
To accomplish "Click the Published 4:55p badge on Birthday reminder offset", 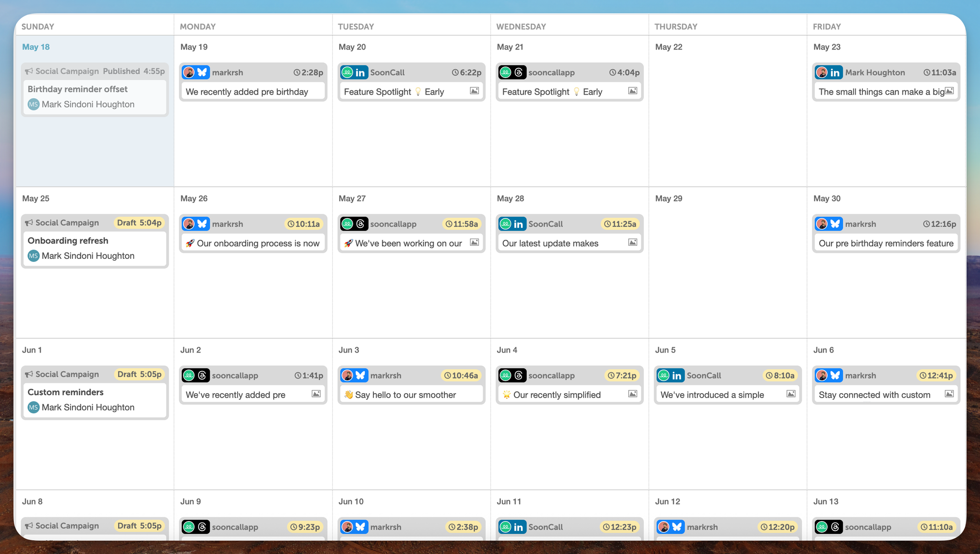I will coord(133,71).
